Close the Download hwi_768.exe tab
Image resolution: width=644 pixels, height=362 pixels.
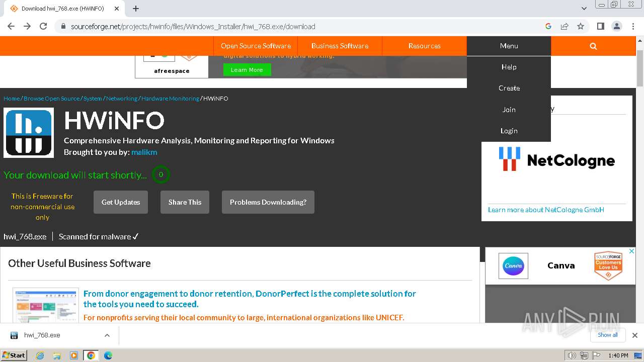coord(117,9)
